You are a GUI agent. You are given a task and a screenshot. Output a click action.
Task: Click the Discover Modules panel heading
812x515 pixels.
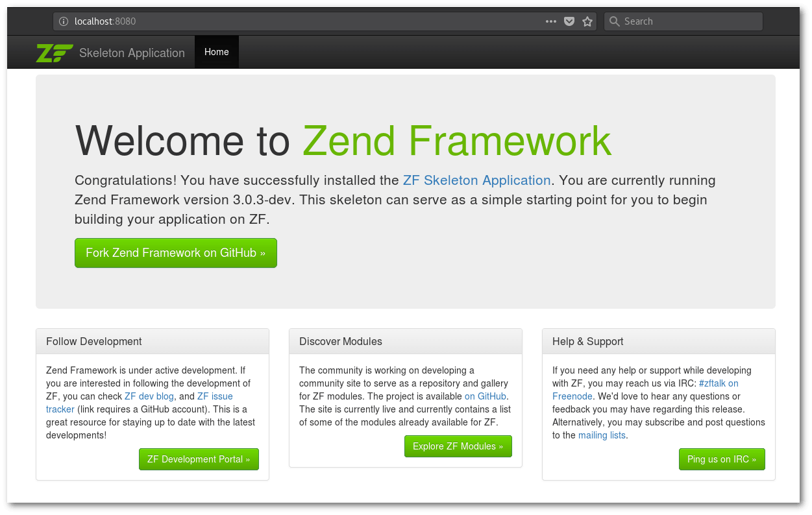coord(406,341)
